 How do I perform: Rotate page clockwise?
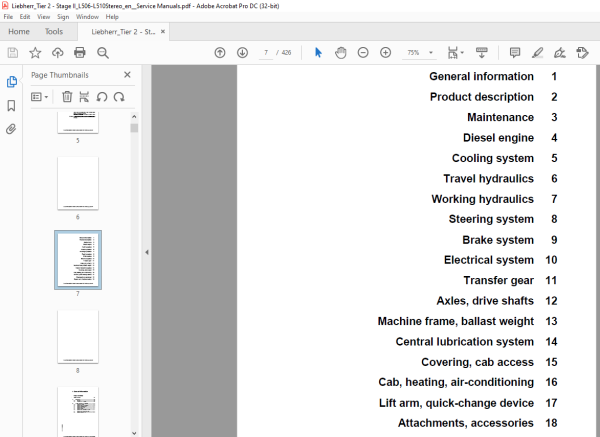click(x=119, y=97)
